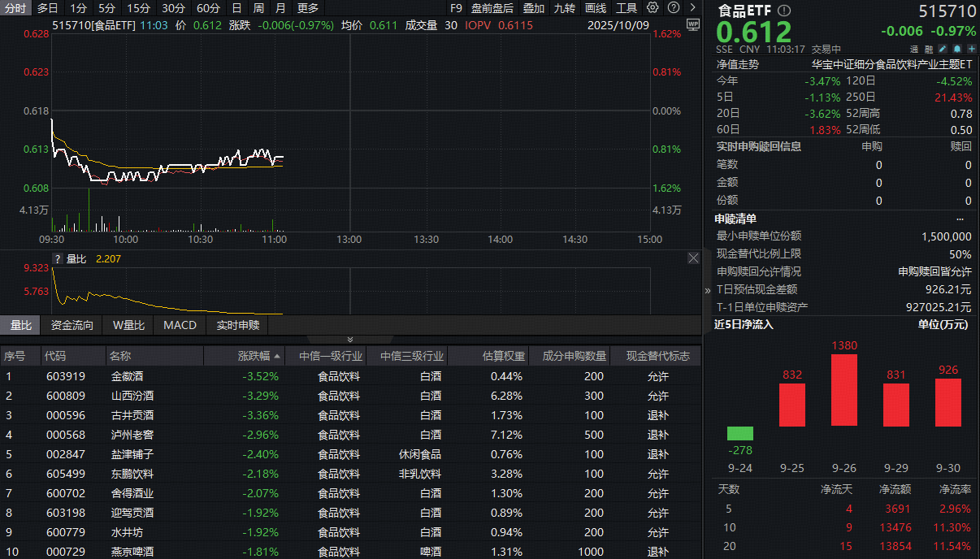Viewport: 980px width, 559px height.
Task: Add the ETF via the plus icon
Action: [972, 49]
